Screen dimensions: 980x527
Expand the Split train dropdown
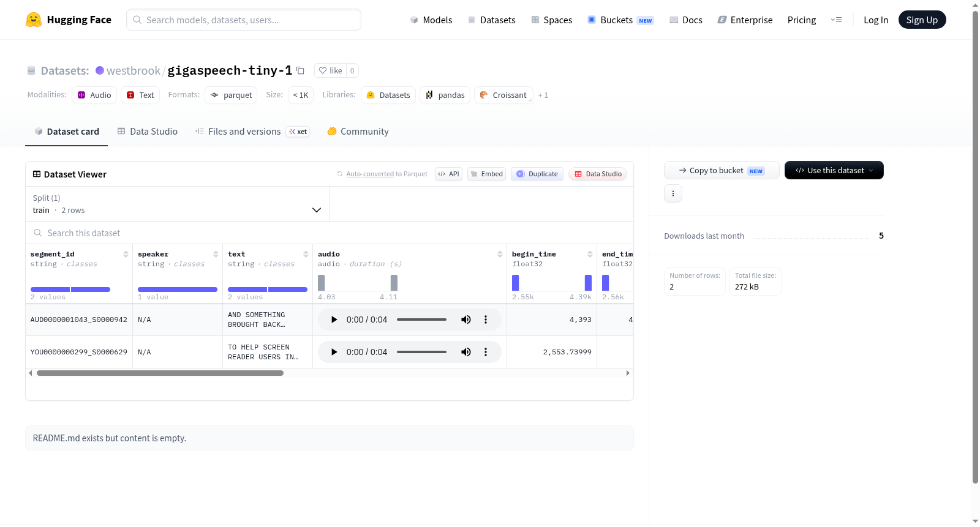pos(177,204)
